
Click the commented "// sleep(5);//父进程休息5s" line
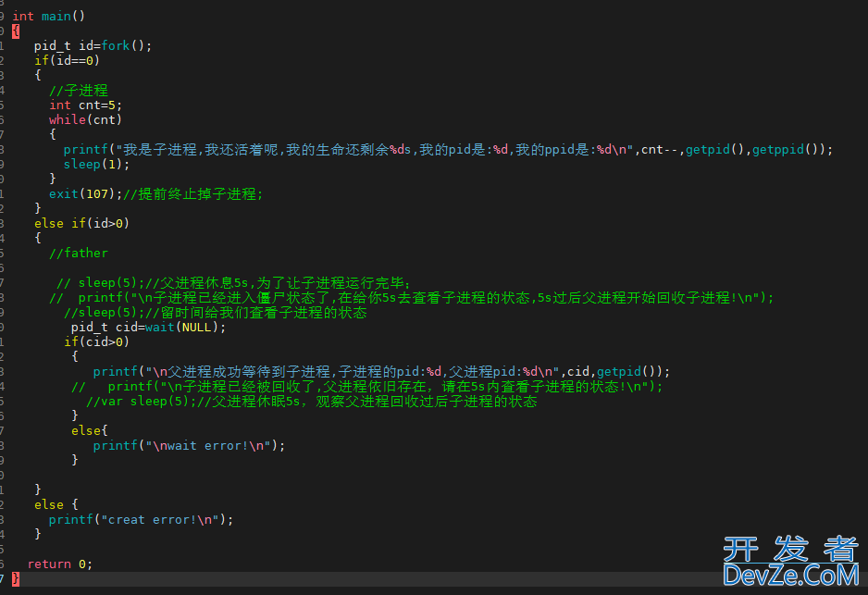point(233,283)
